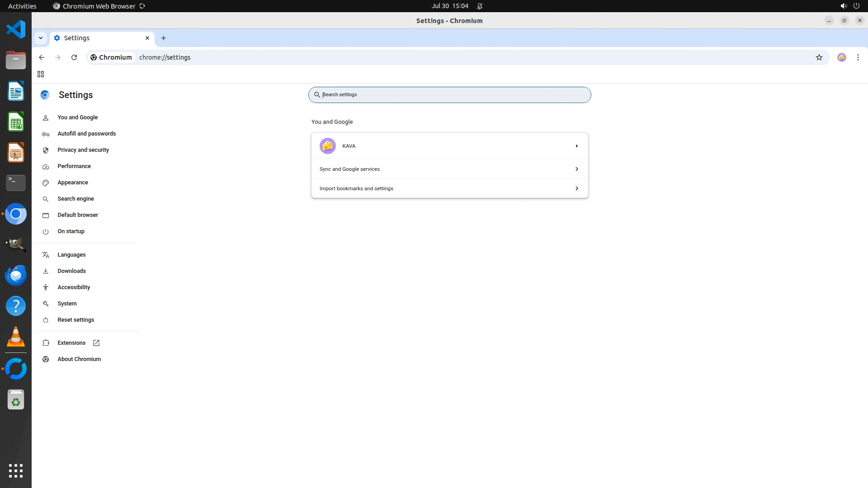
Task: Go to Autofill and passwords section
Action: (x=86, y=134)
